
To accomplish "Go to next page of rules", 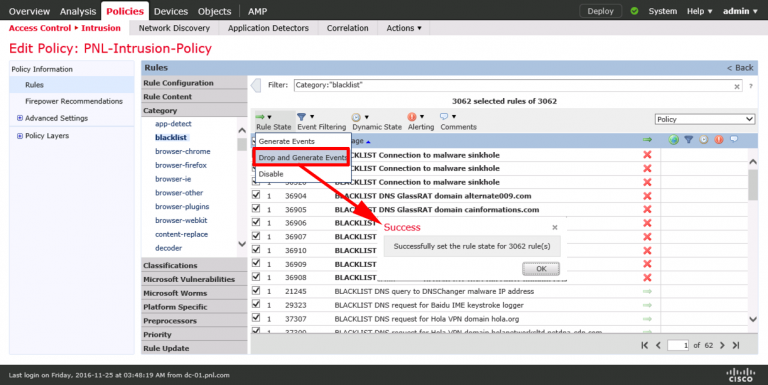I will [722, 345].
